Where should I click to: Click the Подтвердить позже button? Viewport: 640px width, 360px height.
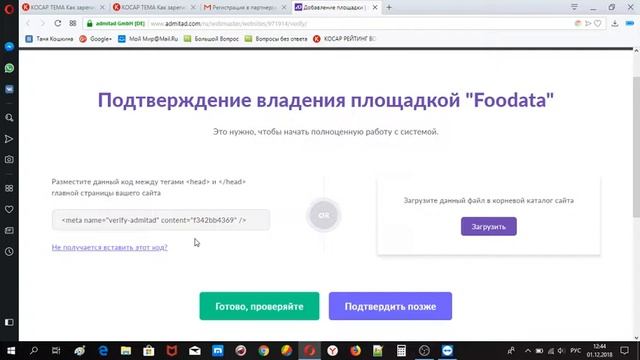click(x=390, y=306)
